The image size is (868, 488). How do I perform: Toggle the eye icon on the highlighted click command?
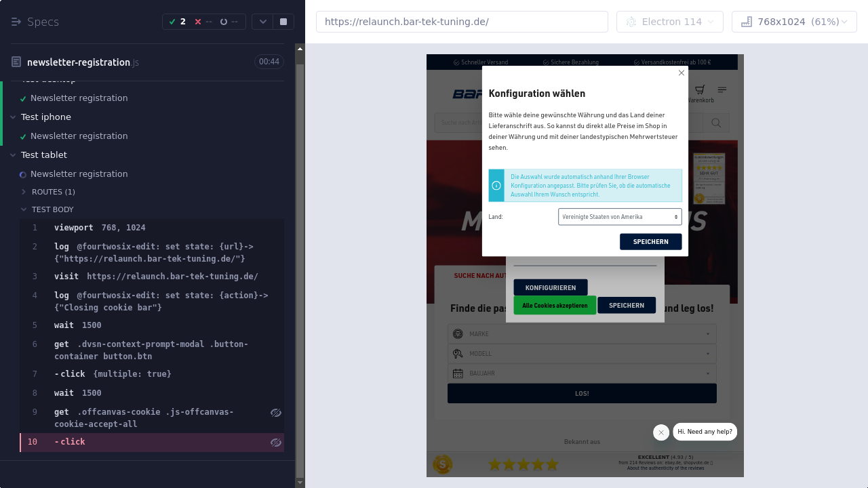click(276, 443)
